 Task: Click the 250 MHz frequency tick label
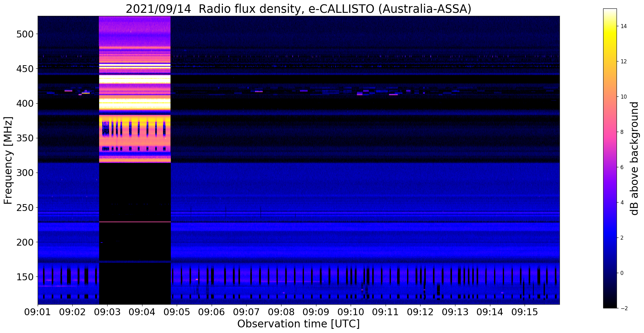(x=24, y=208)
